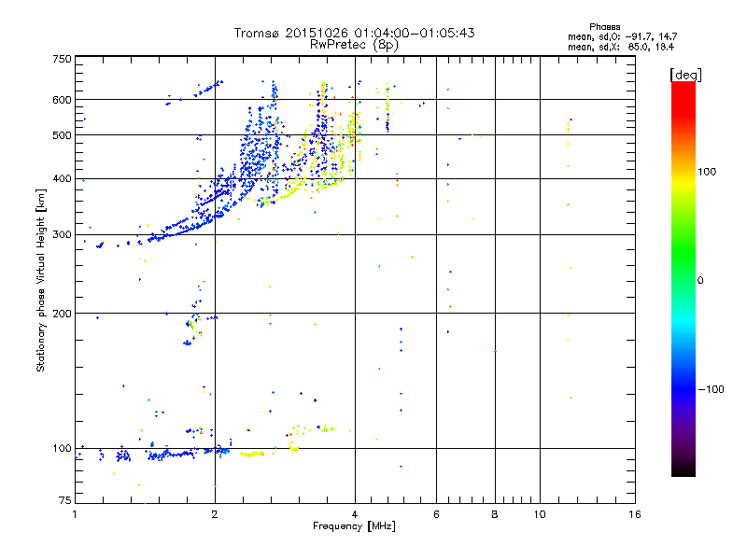Click the x-axis tick label '10'
This screenshot has width=747, height=560.
tap(540, 514)
